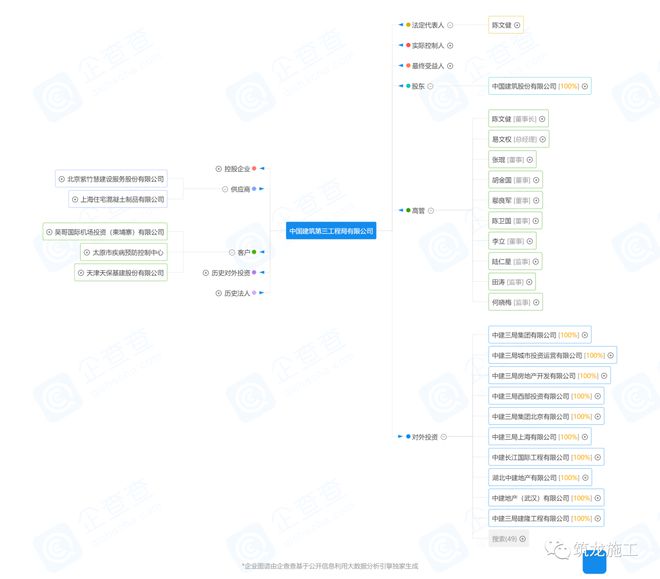
Task: Click expand icon of 上海住宅混凝土制品有限公司
Action: coord(75,199)
